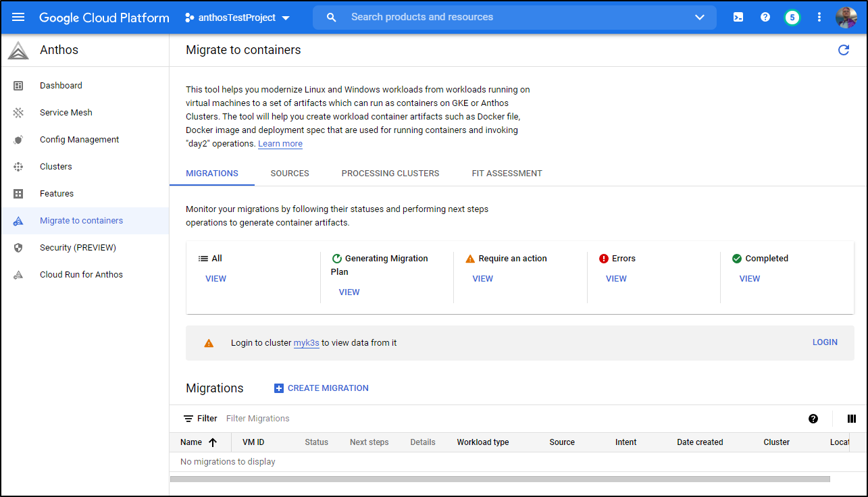View Generating Migration Plan migrations
868x497 pixels.
[349, 292]
